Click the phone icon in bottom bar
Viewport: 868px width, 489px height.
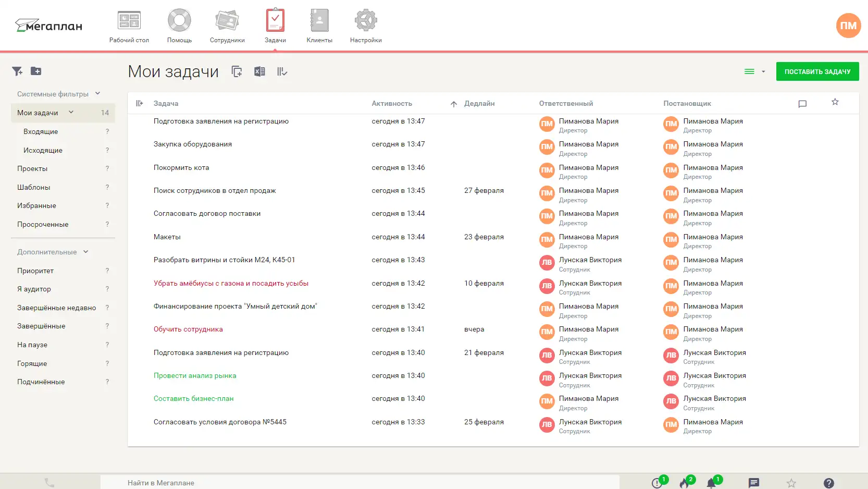click(x=49, y=483)
